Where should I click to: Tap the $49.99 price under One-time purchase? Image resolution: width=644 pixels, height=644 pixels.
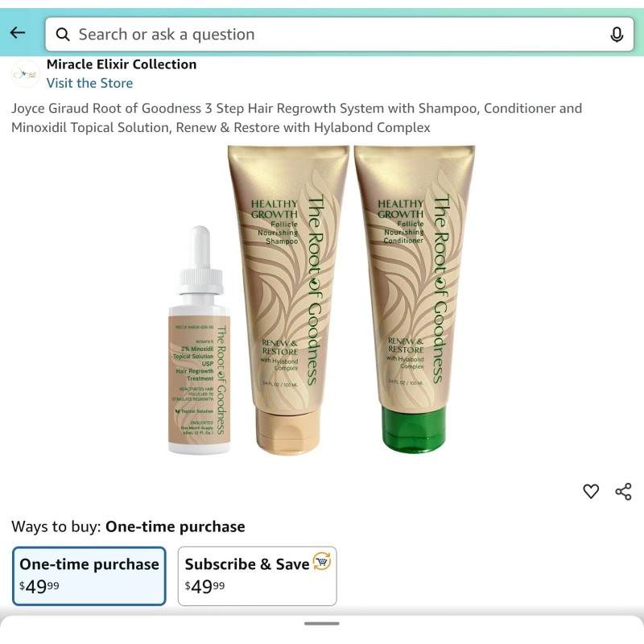tap(39, 586)
